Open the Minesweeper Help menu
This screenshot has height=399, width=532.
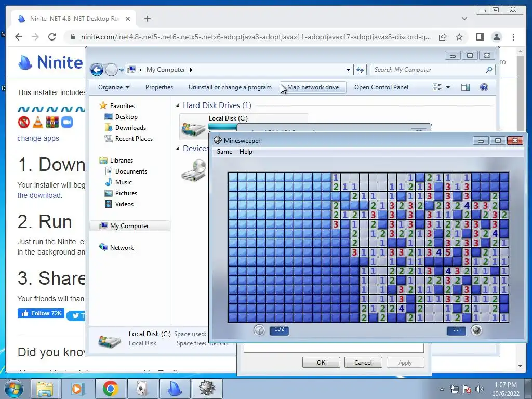click(x=246, y=152)
